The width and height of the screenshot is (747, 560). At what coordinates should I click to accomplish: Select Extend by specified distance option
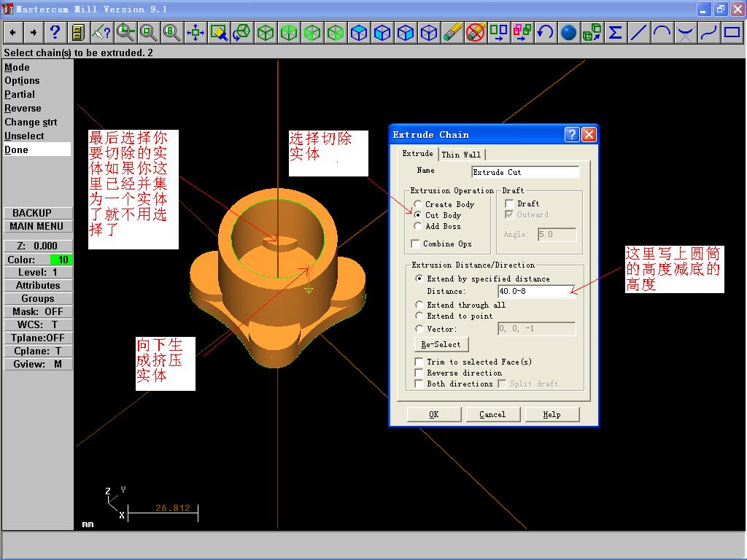pos(419,279)
